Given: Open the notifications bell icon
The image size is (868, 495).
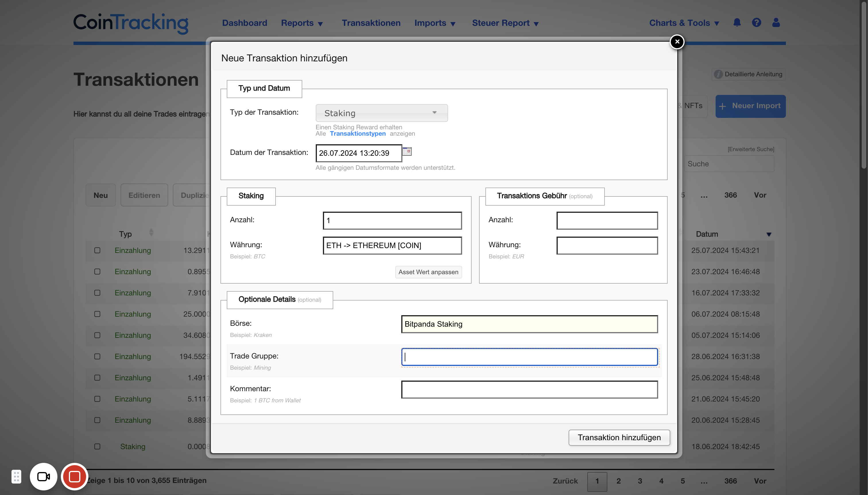Looking at the screenshot, I should pyautogui.click(x=737, y=22).
